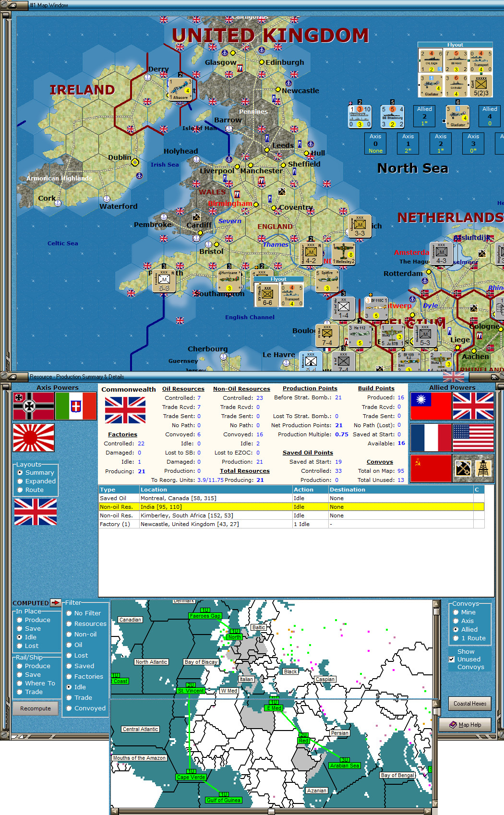Select the 5(2)3 Gort HQ counter

tap(480, 86)
